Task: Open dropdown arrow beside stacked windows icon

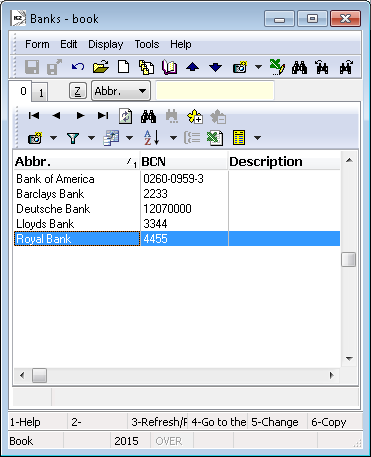Action: coord(129,138)
